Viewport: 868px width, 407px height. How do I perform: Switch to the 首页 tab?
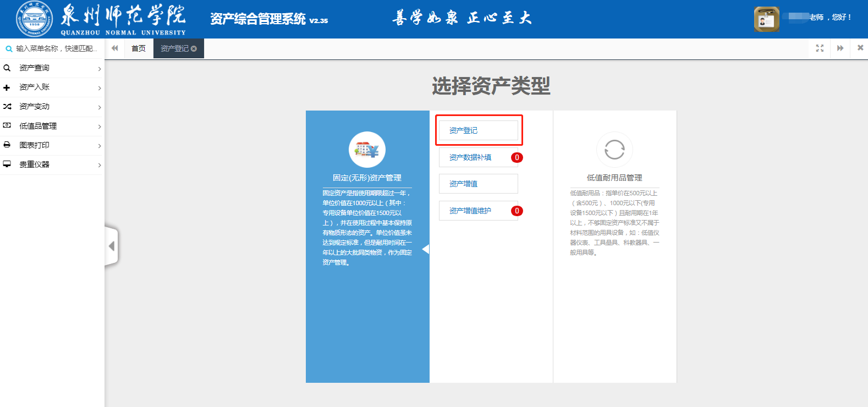pos(139,48)
